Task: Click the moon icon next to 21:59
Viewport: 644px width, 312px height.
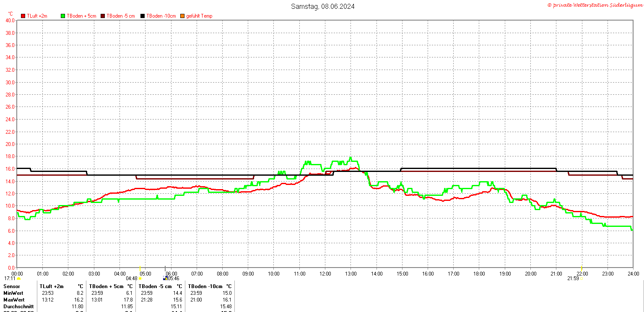Action: pos(581,278)
